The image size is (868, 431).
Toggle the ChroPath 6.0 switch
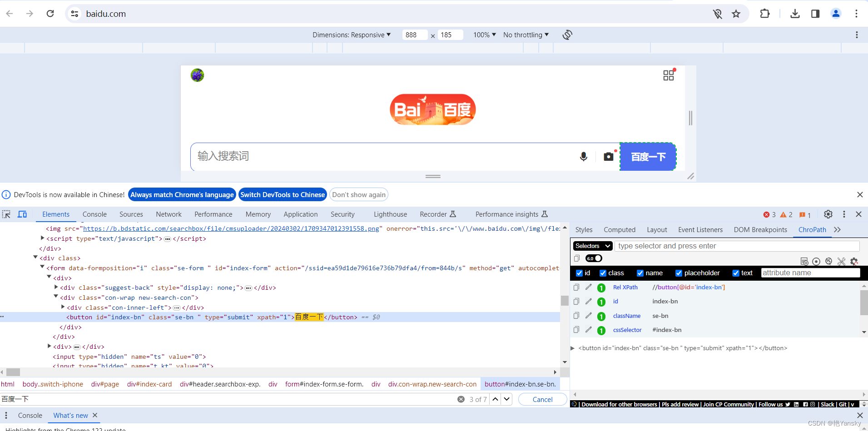click(594, 258)
